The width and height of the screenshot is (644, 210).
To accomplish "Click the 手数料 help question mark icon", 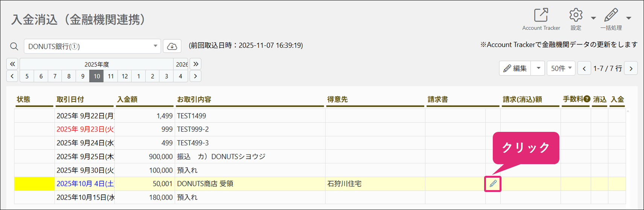I will pos(587,99).
